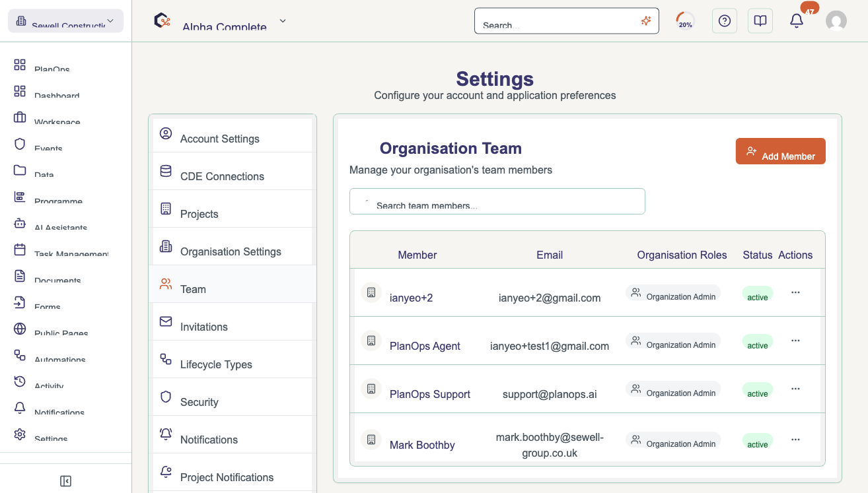Image resolution: width=868 pixels, height=493 pixels.
Task: Click the Add Member button
Action: click(x=780, y=151)
